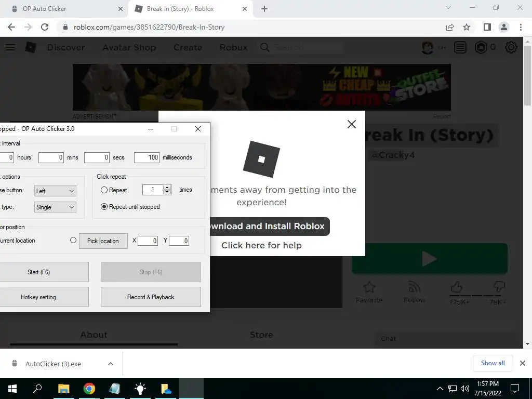
Task: Open the Store tab
Action: [x=261, y=335]
